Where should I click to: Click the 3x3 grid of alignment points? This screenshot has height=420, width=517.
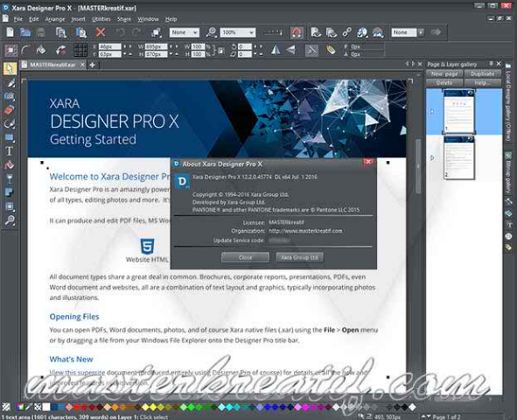tap(80, 50)
